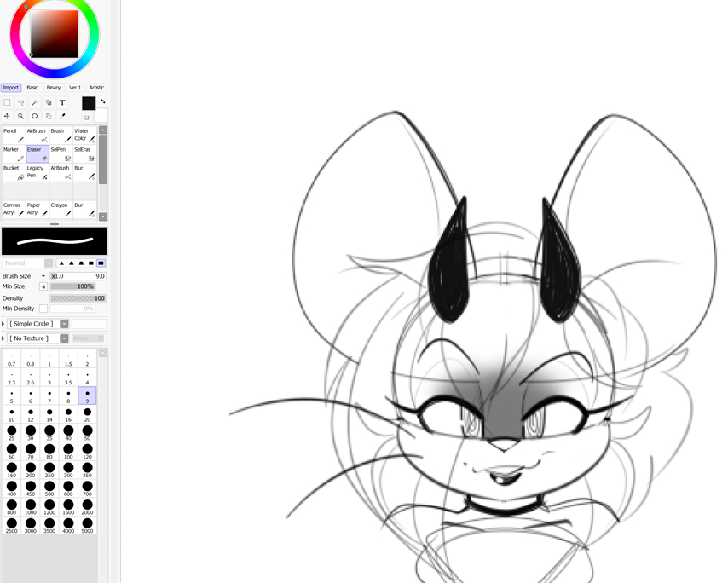Select the flattest brush edge shape
Screen dimensions: 728x583
point(101,263)
